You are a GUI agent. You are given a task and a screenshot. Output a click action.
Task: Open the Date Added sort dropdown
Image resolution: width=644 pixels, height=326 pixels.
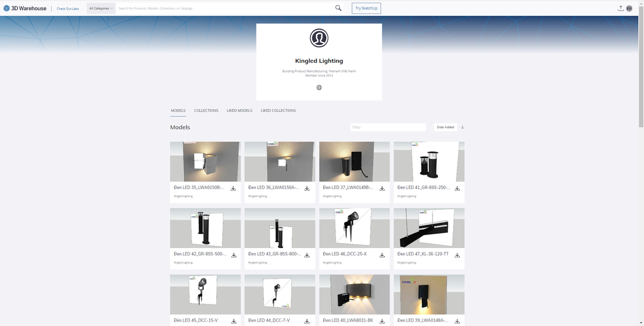pyautogui.click(x=445, y=127)
